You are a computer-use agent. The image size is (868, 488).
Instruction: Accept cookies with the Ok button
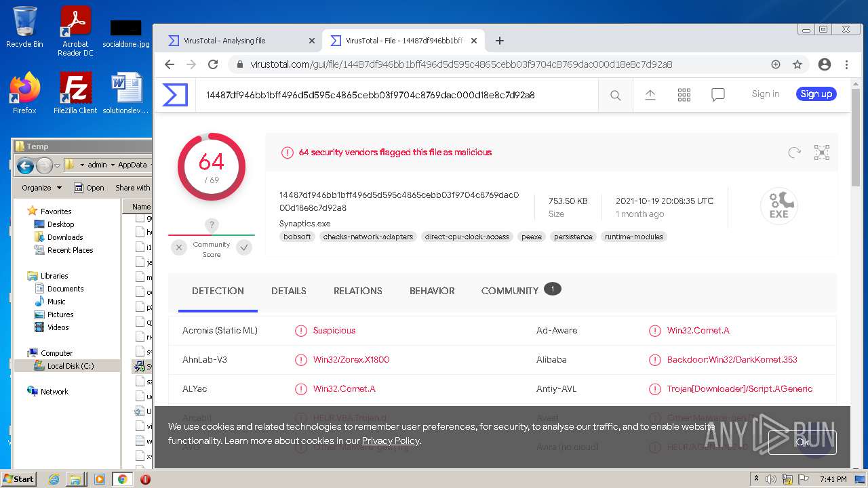point(802,442)
